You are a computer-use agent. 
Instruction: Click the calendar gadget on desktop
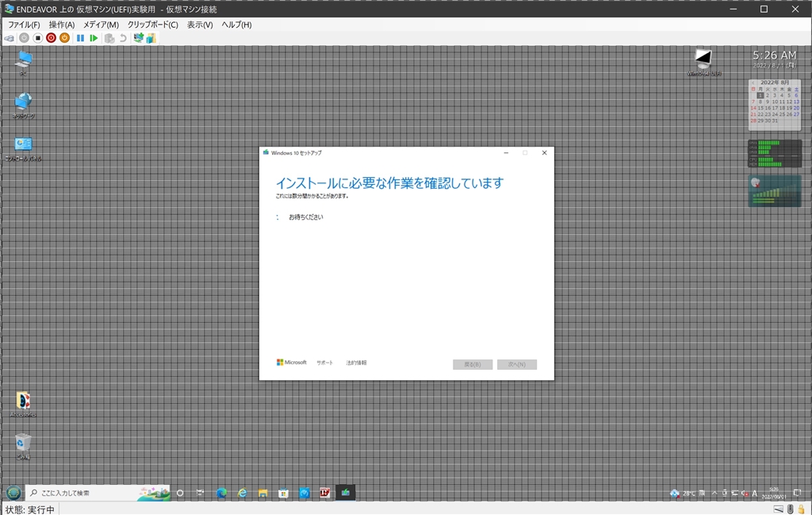point(775,104)
